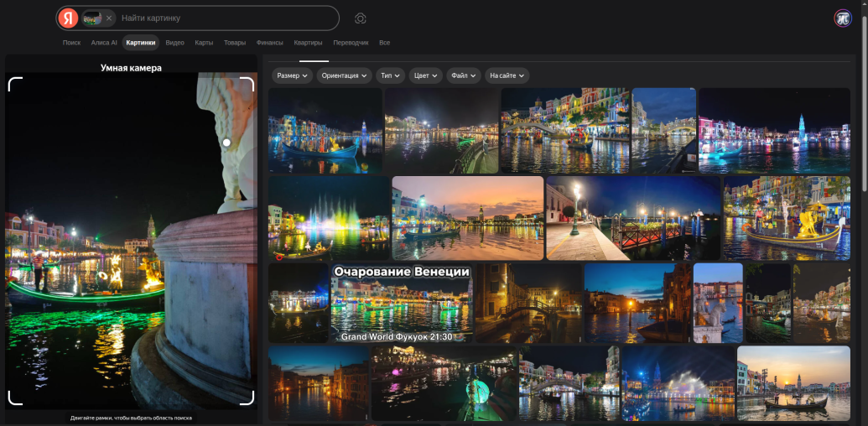868x426 pixels.
Task: Switch to the Поиск tab
Action: click(x=71, y=43)
